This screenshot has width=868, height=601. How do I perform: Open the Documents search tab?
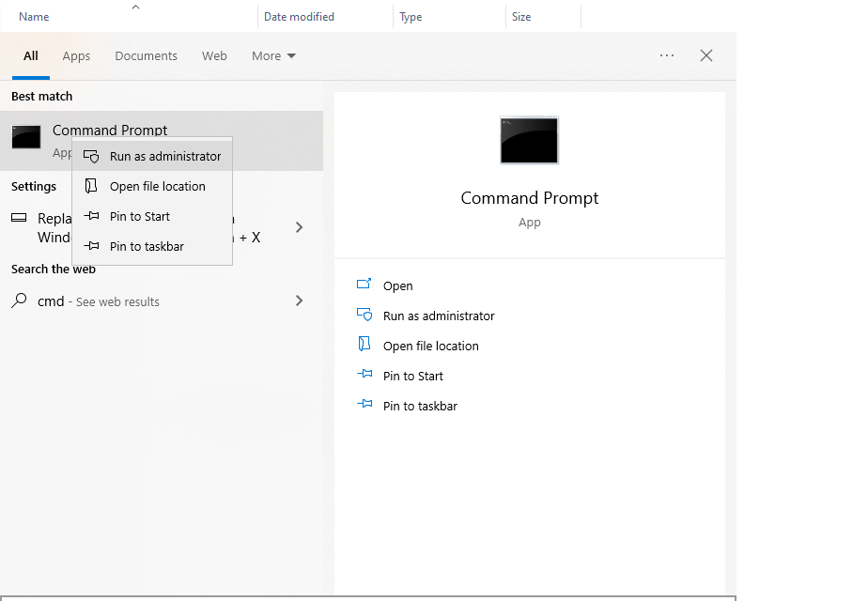click(x=147, y=56)
